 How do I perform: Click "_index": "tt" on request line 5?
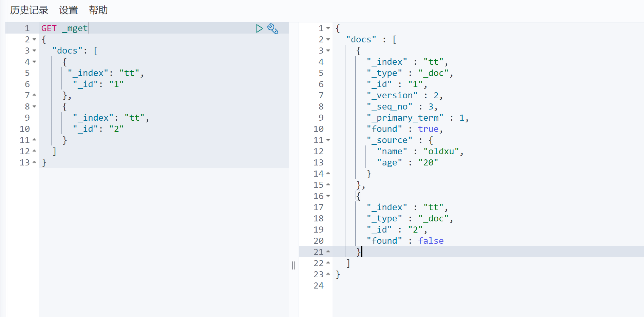[x=103, y=73]
